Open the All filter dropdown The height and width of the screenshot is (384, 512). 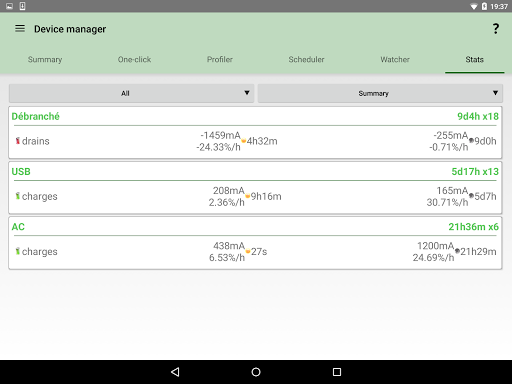coord(131,93)
